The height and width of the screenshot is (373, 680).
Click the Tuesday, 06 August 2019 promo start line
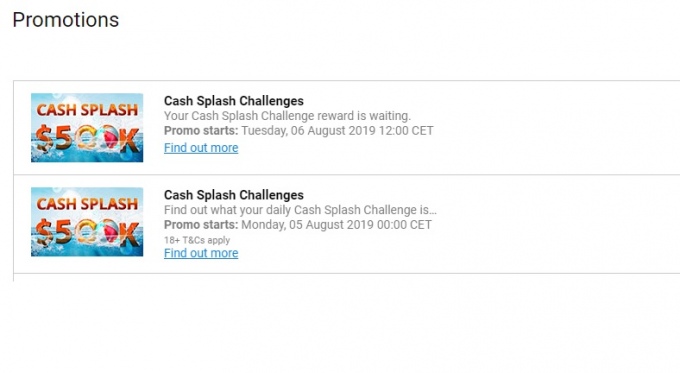pyautogui.click(x=298, y=131)
